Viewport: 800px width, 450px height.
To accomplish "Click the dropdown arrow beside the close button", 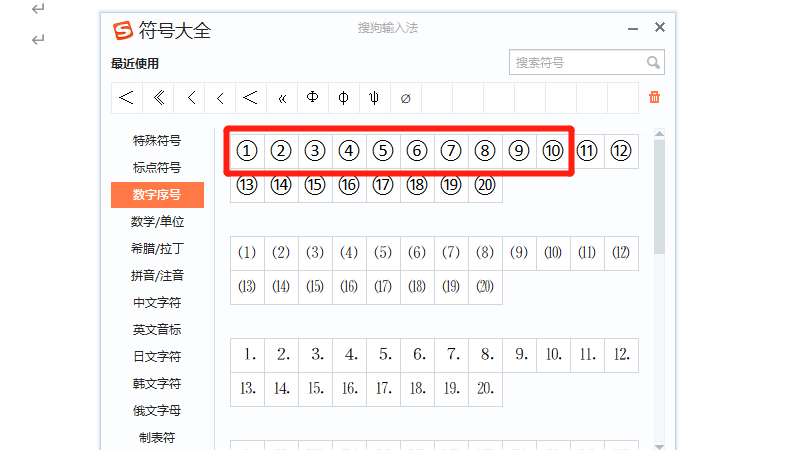I will click(x=631, y=29).
